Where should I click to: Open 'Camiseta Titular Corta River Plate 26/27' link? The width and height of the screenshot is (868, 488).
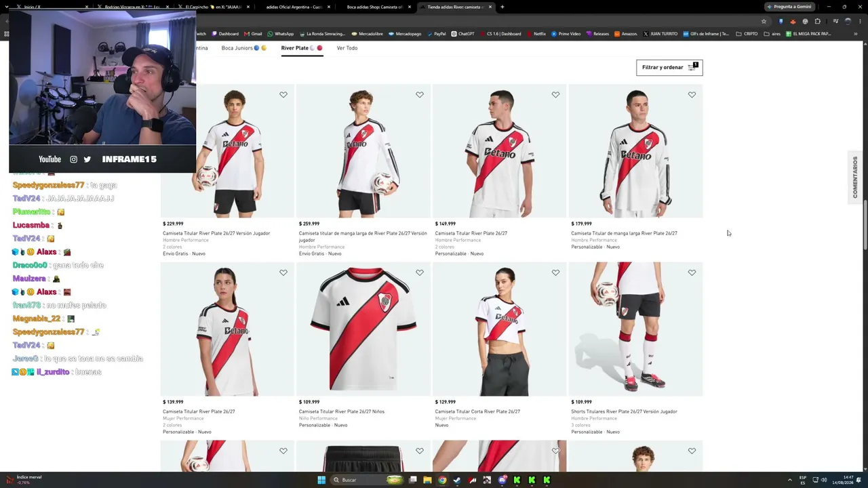(x=477, y=411)
